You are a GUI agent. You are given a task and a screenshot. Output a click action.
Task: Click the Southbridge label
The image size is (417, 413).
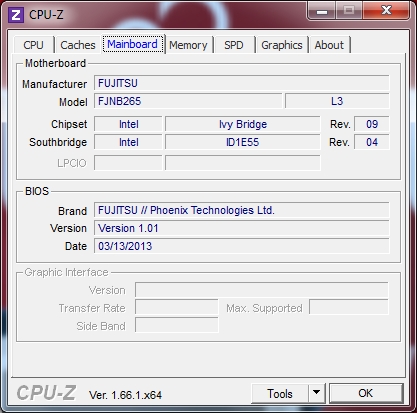[x=58, y=142]
